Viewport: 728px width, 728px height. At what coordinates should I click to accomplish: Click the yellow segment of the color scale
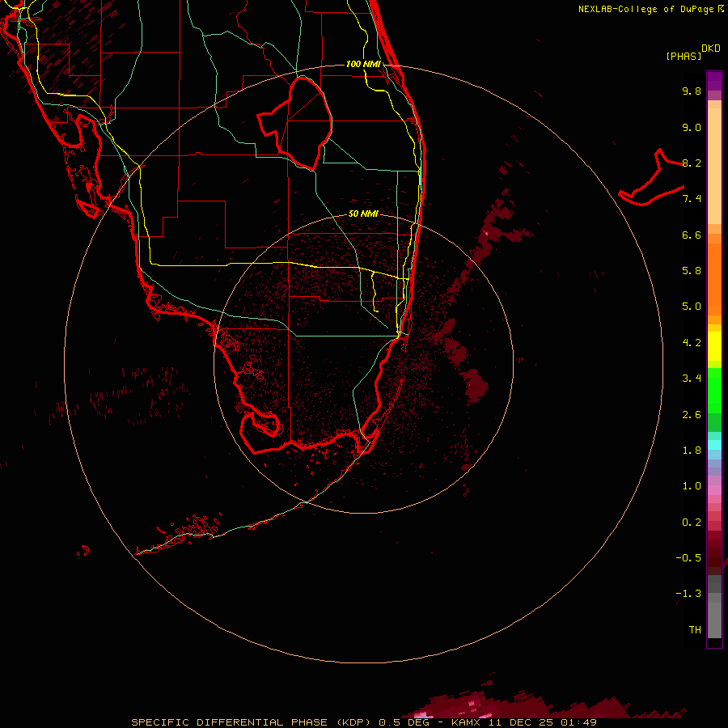714,346
